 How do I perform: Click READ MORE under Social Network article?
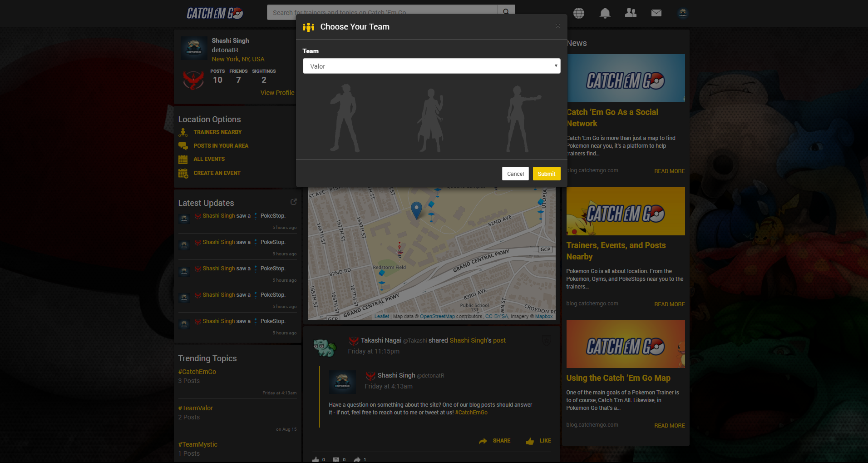(670, 171)
